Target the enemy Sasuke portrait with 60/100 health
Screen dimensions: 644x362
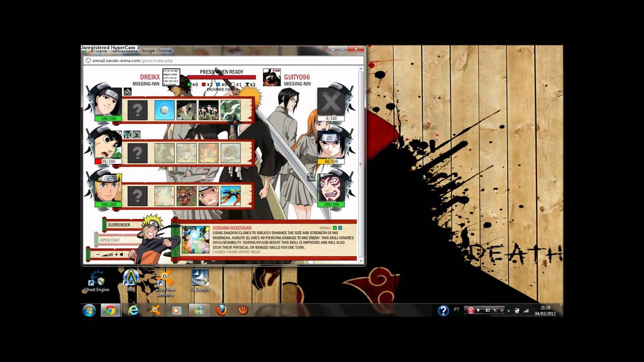[x=331, y=145]
